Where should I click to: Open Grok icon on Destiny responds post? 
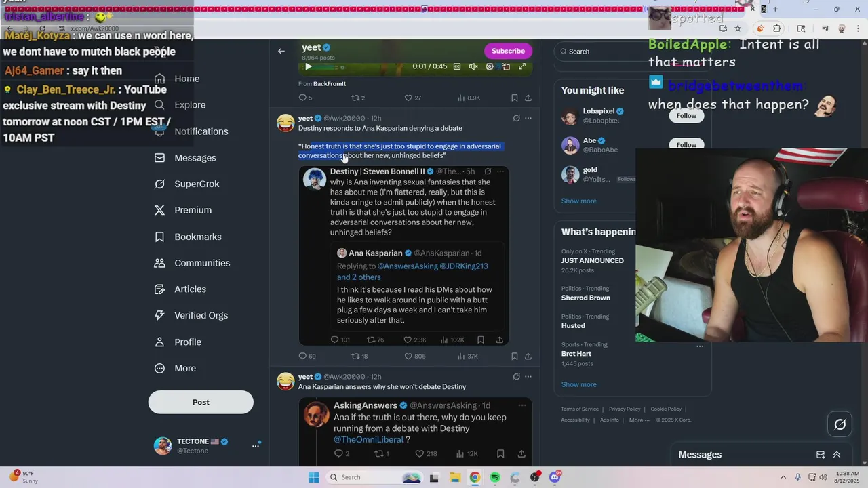pos(516,118)
